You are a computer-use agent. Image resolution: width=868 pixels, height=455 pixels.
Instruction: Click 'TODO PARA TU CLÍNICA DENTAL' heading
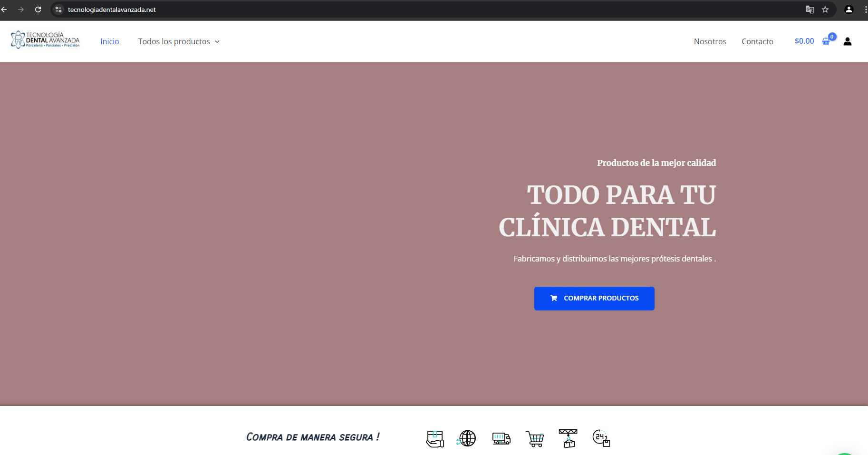[x=608, y=211]
